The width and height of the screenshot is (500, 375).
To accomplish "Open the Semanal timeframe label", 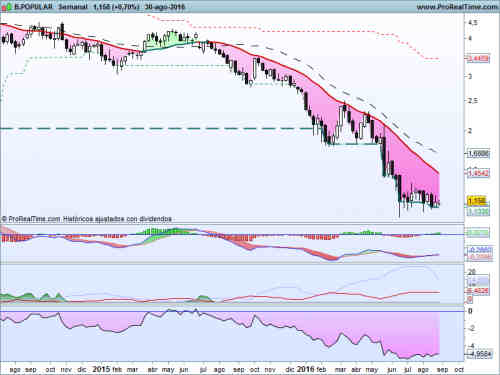I will coord(73,7).
